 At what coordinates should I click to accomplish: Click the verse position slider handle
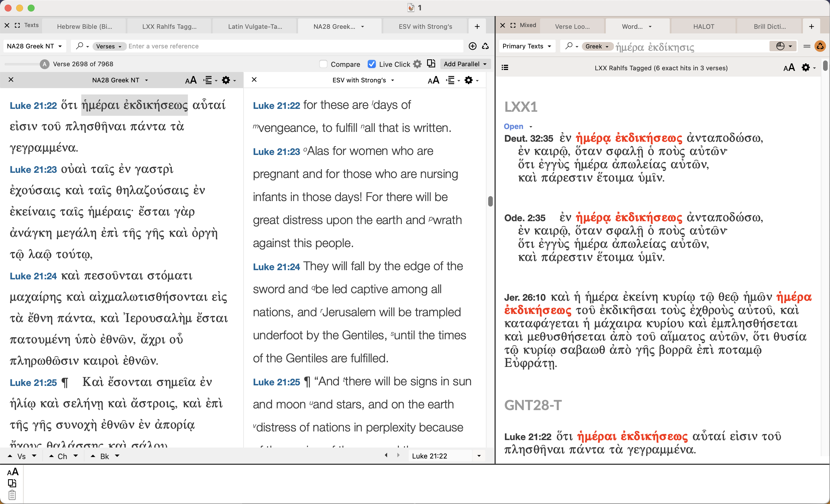[x=44, y=64]
